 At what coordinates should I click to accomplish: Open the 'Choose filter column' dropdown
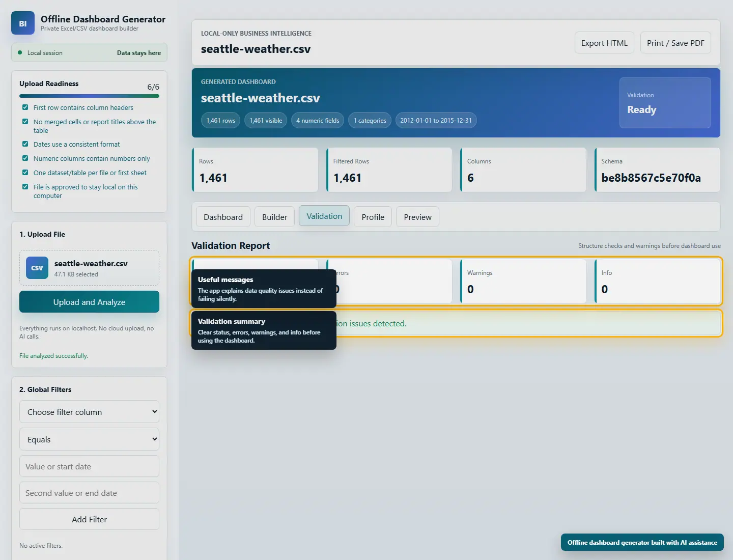point(89,412)
